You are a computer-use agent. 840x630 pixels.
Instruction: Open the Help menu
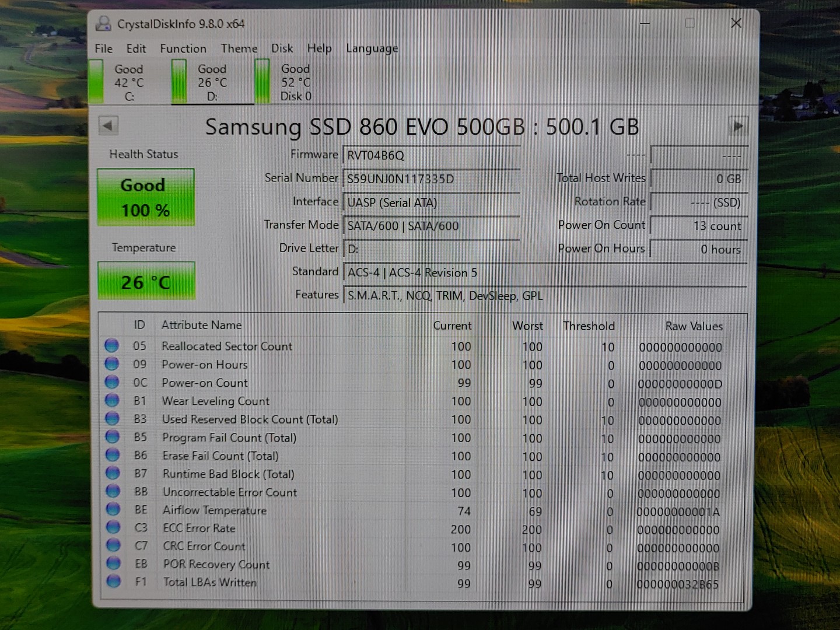coord(319,48)
